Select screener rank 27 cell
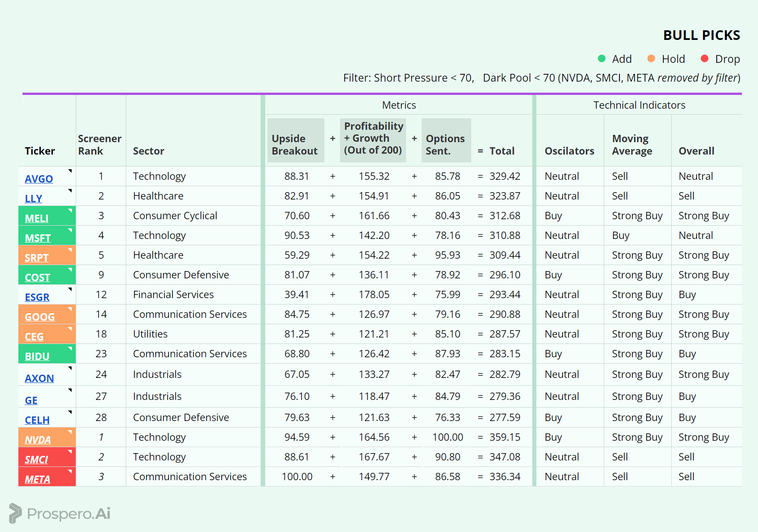The image size is (758, 532). [x=101, y=396]
